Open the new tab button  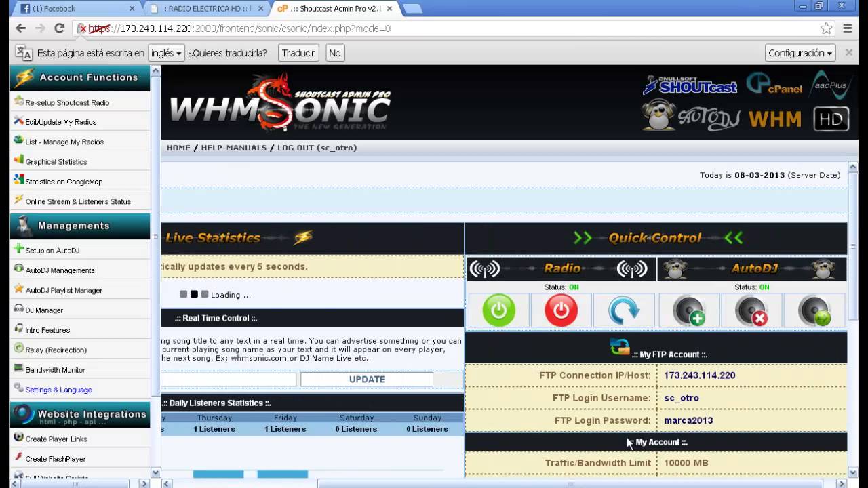pos(412,9)
